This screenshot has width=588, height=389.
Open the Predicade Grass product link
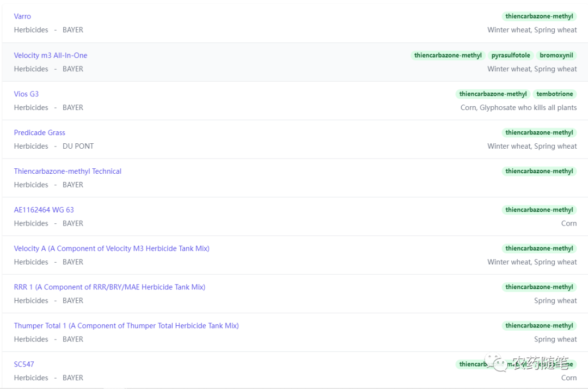(39, 132)
